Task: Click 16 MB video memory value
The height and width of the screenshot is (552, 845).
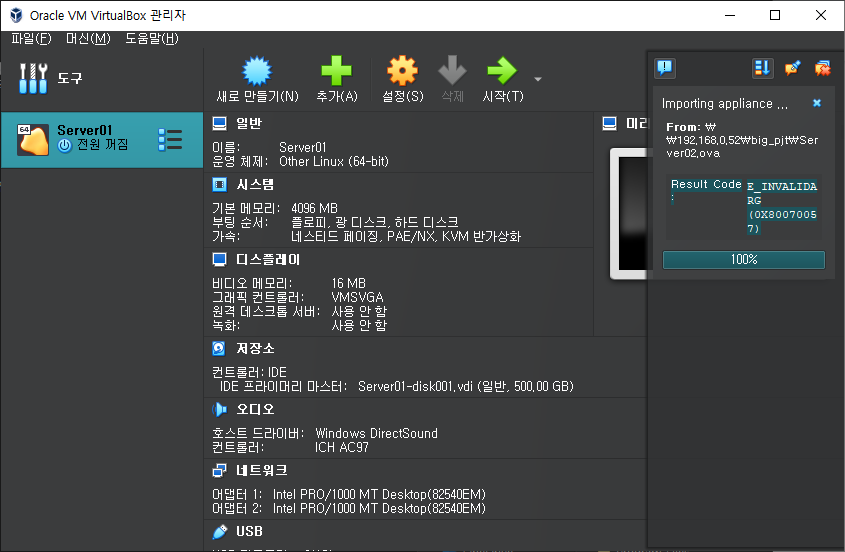Action: coord(348,283)
